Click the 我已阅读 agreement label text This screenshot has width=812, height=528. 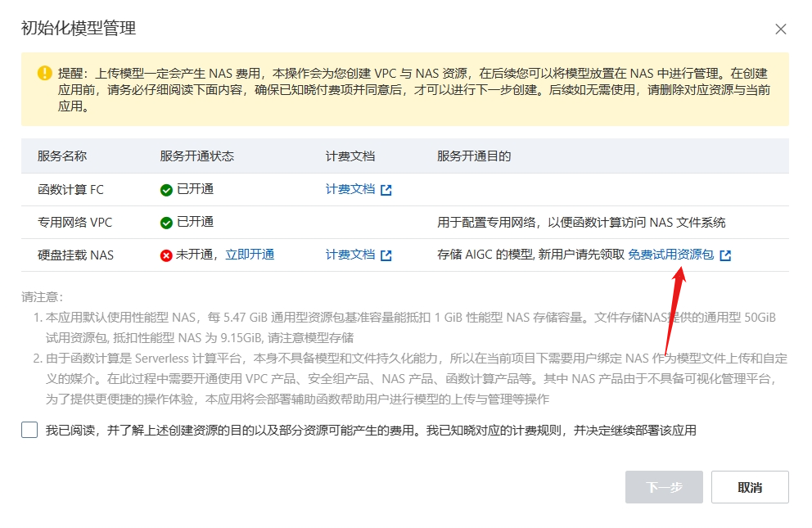pyautogui.click(x=371, y=430)
